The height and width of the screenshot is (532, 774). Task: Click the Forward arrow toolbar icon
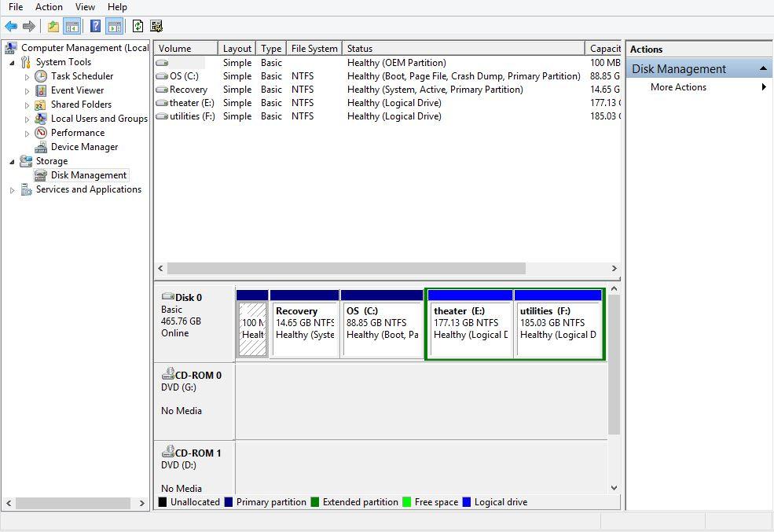click(29, 26)
